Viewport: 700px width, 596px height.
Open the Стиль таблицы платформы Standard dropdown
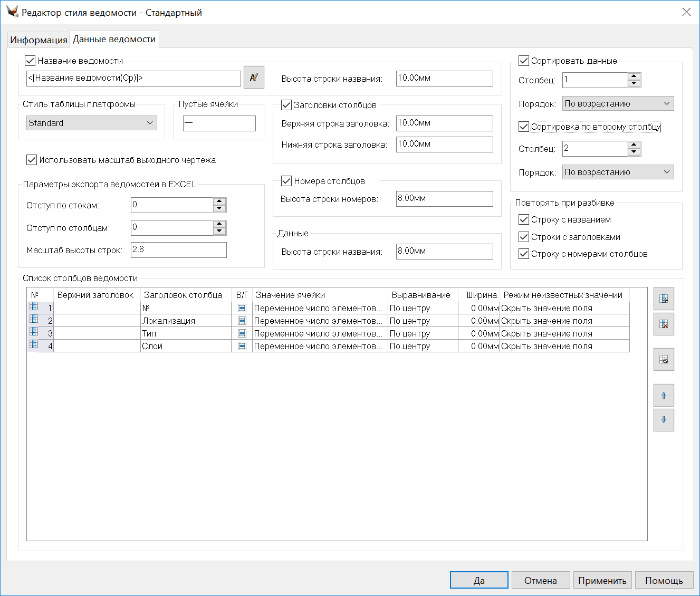(92, 123)
